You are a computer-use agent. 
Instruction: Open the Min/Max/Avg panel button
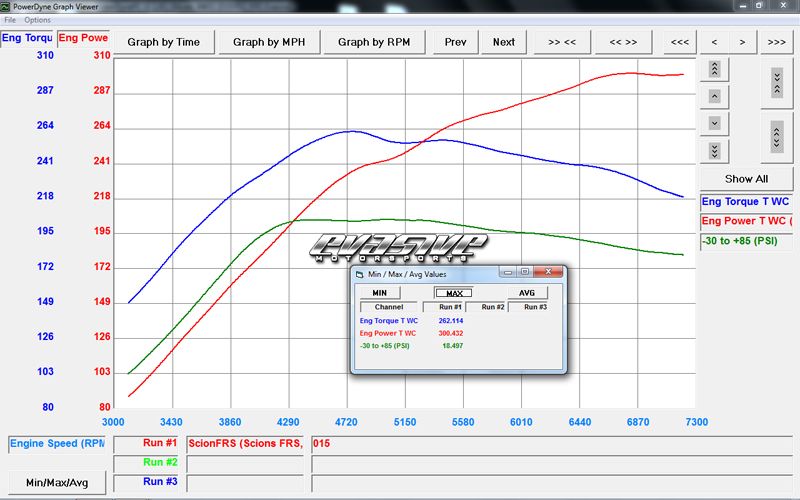57,482
